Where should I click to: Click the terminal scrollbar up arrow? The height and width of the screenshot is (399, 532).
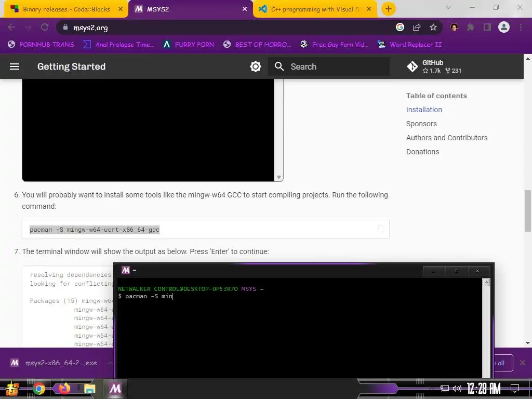click(486, 282)
